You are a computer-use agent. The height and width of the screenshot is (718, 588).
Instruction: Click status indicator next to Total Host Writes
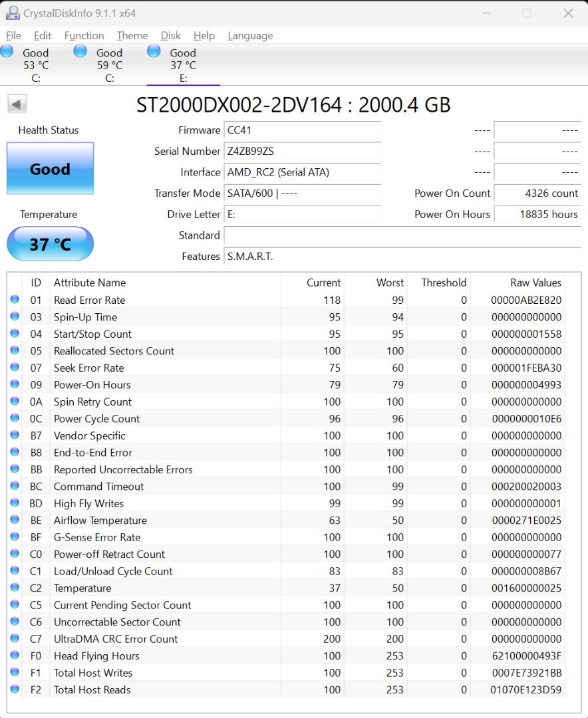15,672
